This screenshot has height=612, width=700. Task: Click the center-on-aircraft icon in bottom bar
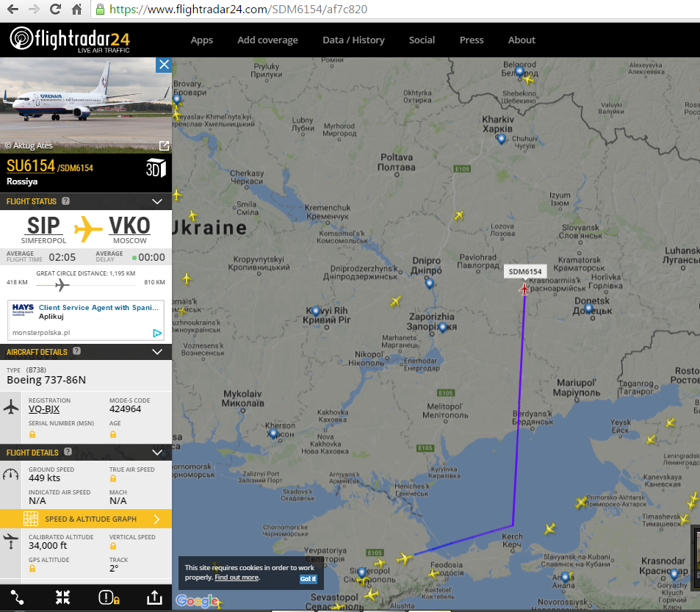(63, 597)
